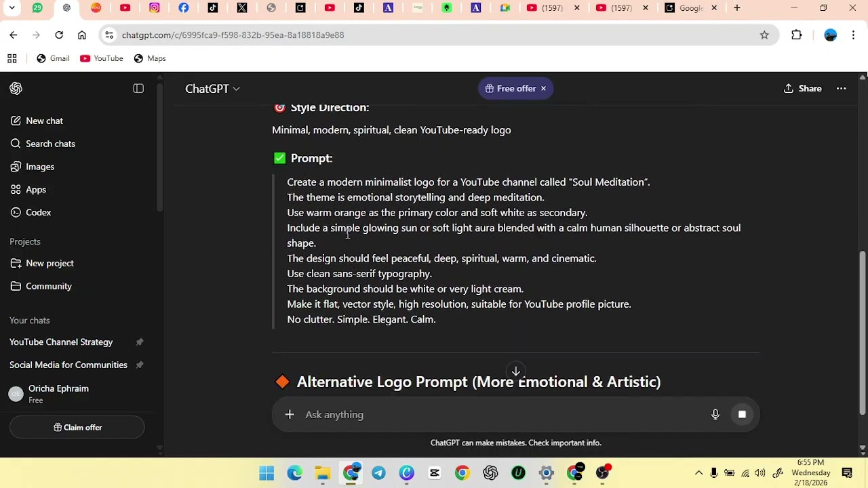The image size is (868, 488).
Task: Open Microsoft Edge from taskbar
Action: click(x=295, y=473)
